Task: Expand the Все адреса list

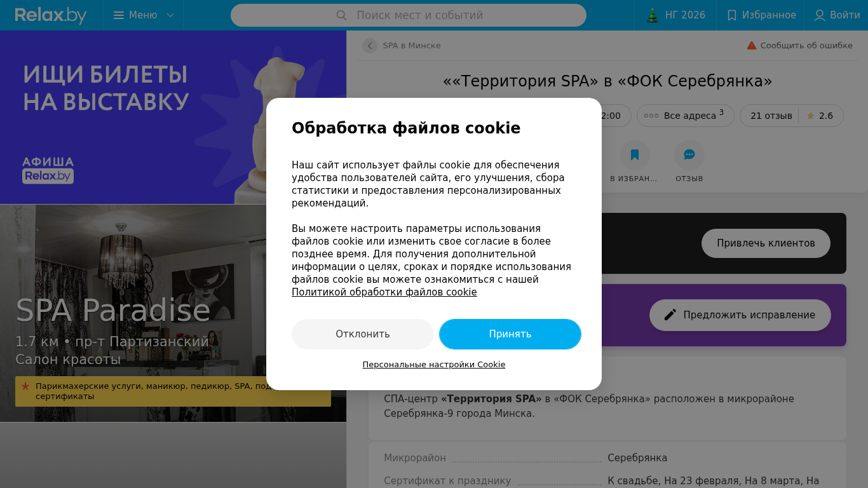Action: 686,116
